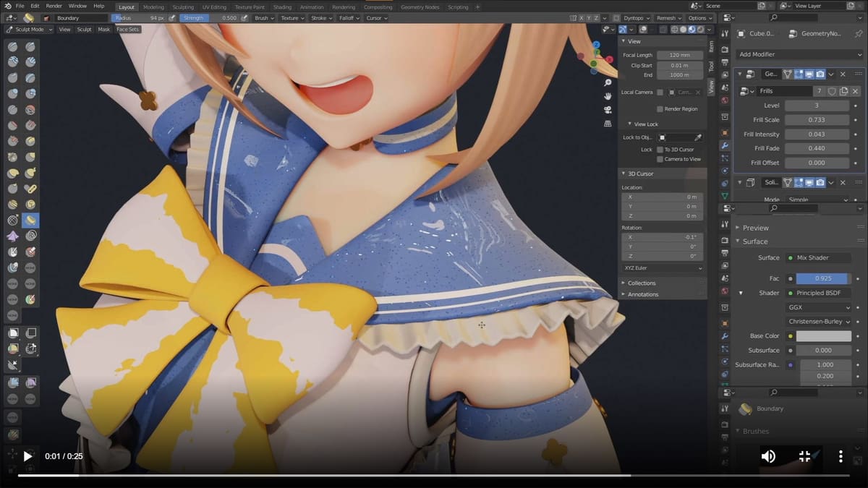Open the Object Data green triangle tab
Image resolution: width=868 pixels, height=488 pixels.
point(725,196)
